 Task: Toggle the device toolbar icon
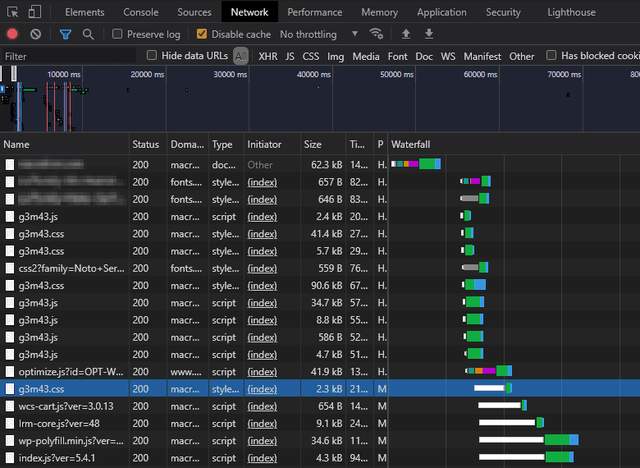pyautogui.click(x=35, y=12)
